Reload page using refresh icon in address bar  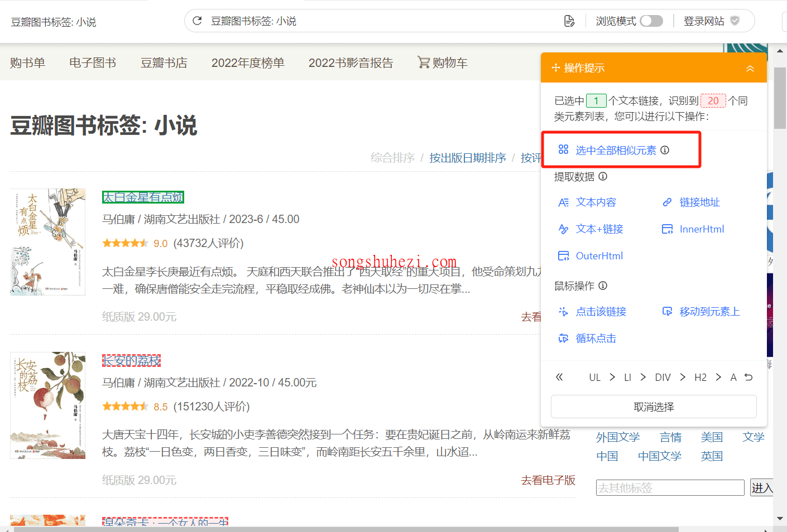click(197, 21)
